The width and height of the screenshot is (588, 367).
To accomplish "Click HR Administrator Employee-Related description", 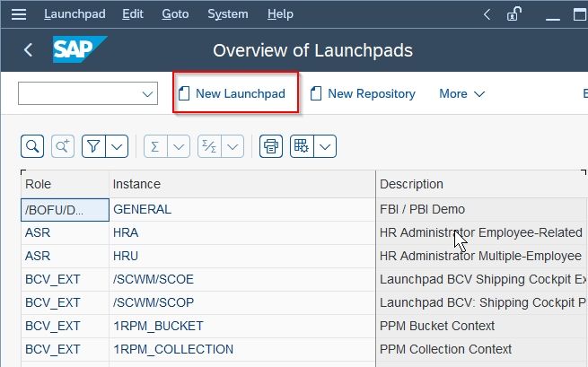I will tap(482, 232).
